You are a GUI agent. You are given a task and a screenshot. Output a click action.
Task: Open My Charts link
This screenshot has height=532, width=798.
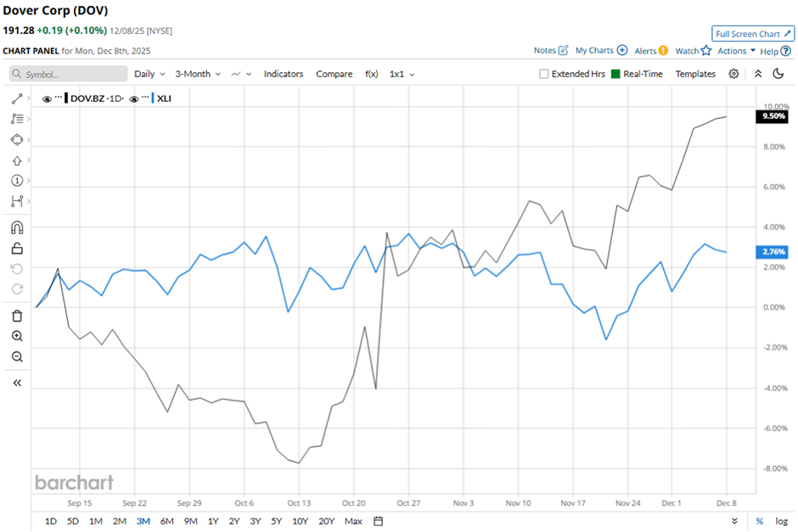[601, 50]
